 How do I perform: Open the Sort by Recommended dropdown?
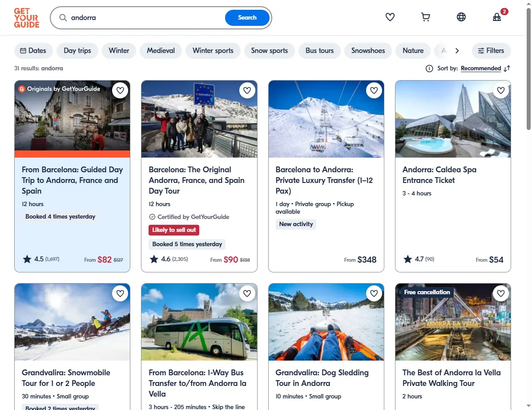(x=481, y=69)
